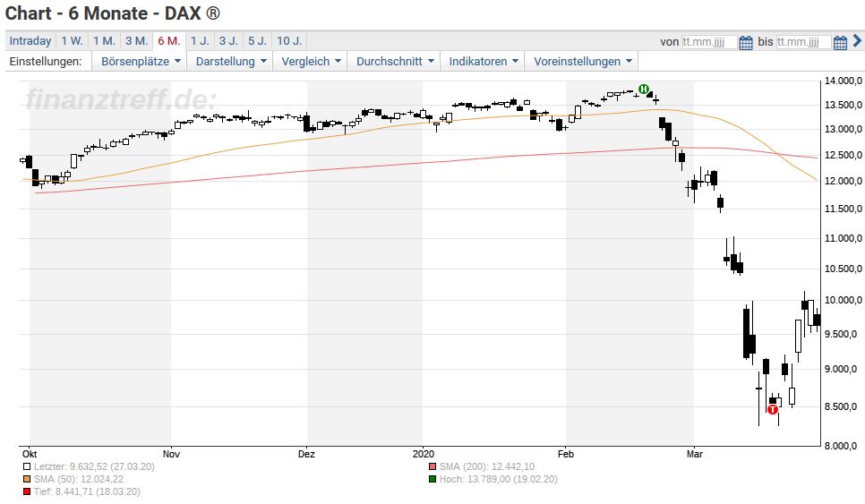Click the red T low marker on the chart
The width and height of the screenshot is (865, 504).
click(773, 409)
